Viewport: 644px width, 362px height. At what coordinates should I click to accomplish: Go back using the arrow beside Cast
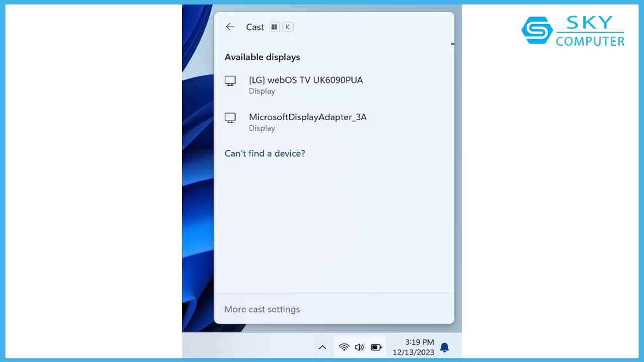pos(230,27)
